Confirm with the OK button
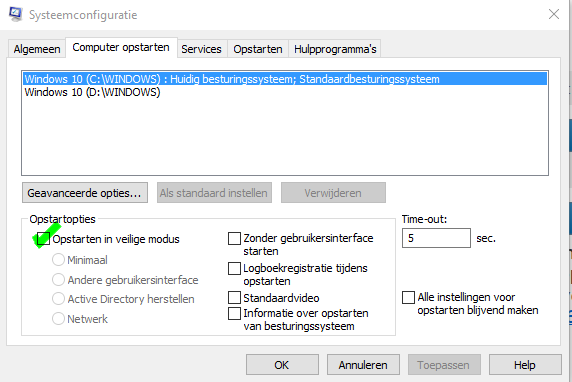 click(x=282, y=364)
